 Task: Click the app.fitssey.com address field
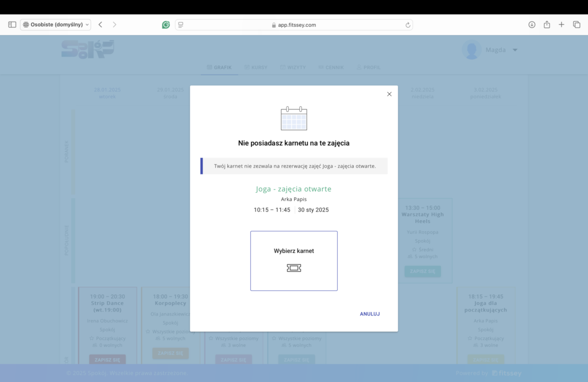pyautogui.click(x=293, y=25)
